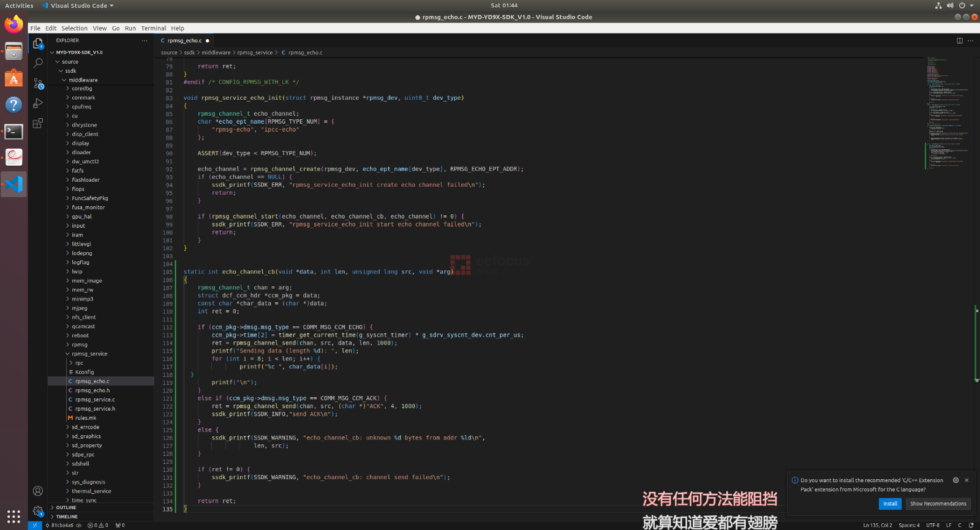
Task: Open the Selection menu
Action: tap(74, 28)
